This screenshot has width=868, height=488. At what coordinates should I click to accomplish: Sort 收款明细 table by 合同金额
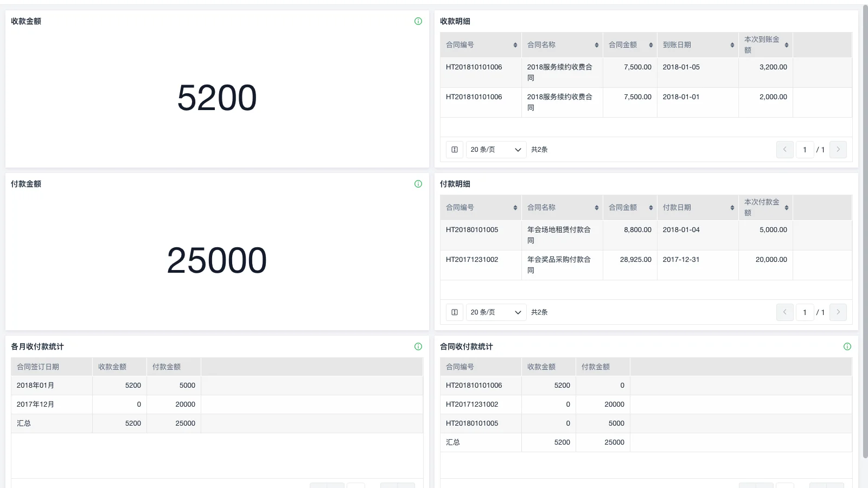(x=651, y=45)
